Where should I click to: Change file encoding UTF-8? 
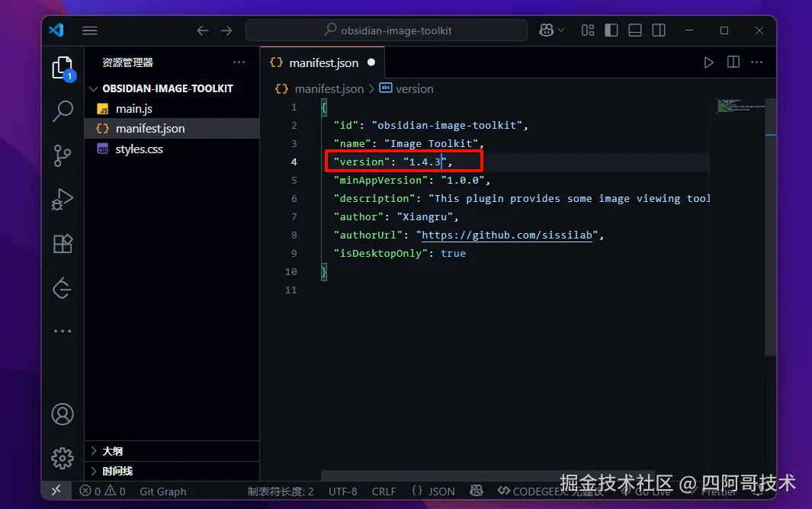tap(343, 491)
